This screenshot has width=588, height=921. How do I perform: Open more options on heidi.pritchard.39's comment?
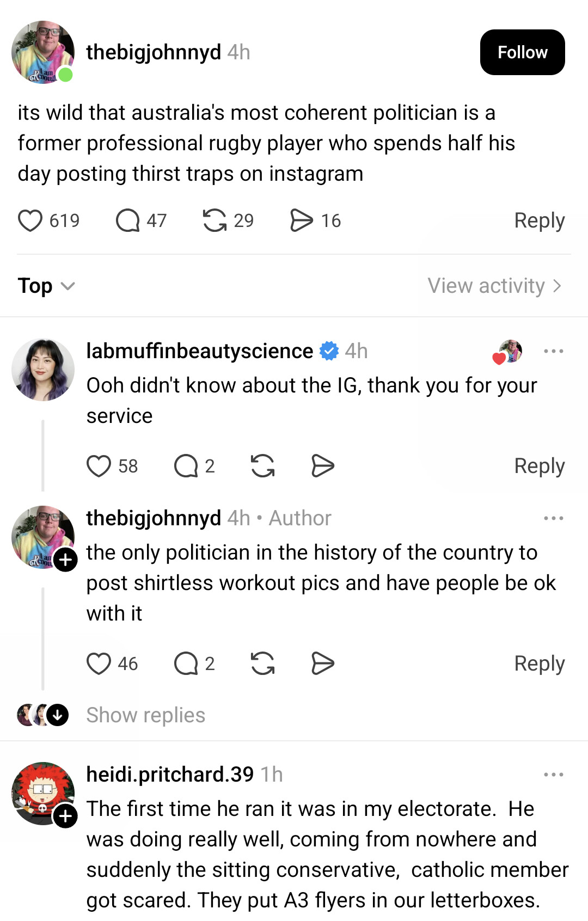point(553,775)
